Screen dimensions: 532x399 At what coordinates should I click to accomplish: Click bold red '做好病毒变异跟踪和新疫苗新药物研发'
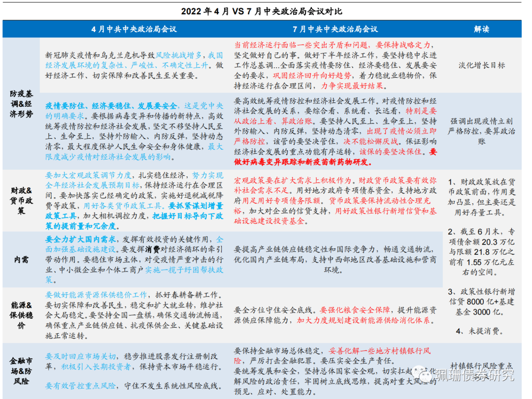(302, 162)
